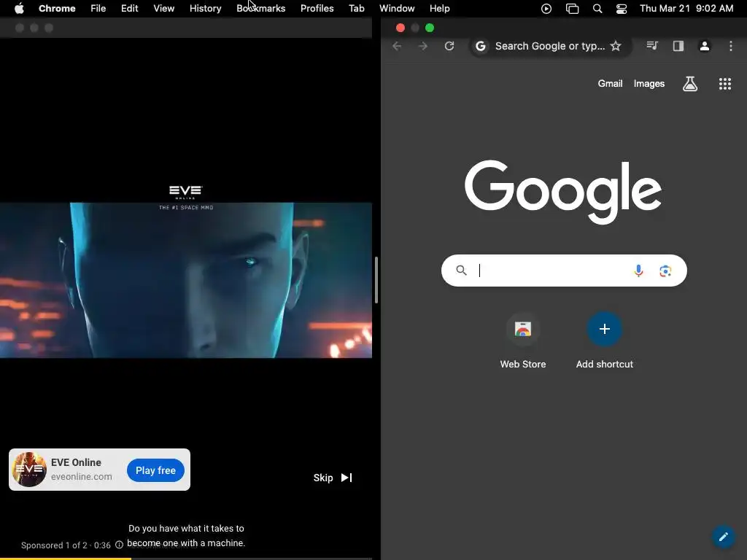
Task: Click the magnifier icon in search box
Action: (461, 271)
